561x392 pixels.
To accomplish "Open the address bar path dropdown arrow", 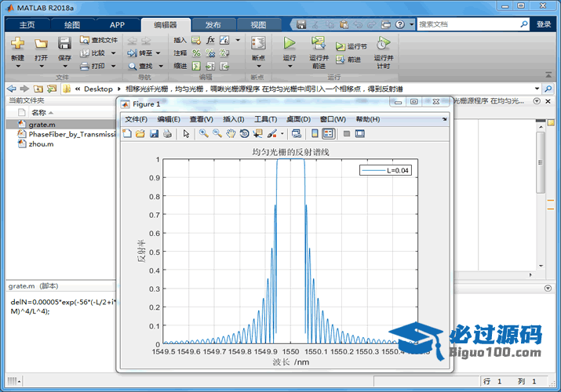I will point(537,89).
